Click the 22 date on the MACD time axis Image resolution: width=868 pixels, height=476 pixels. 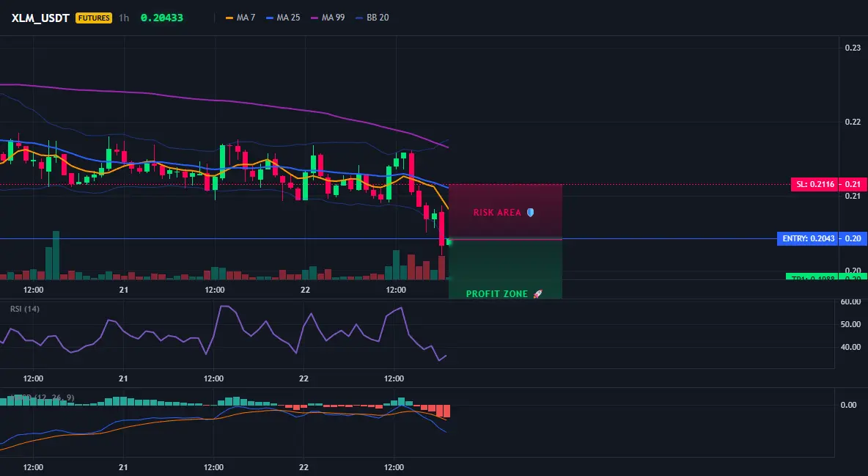point(304,467)
